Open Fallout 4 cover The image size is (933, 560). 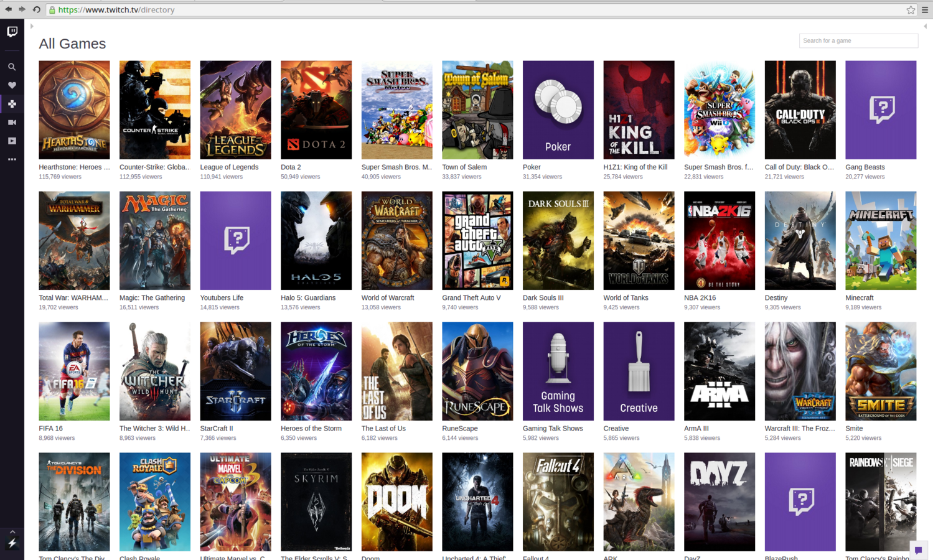point(558,502)
